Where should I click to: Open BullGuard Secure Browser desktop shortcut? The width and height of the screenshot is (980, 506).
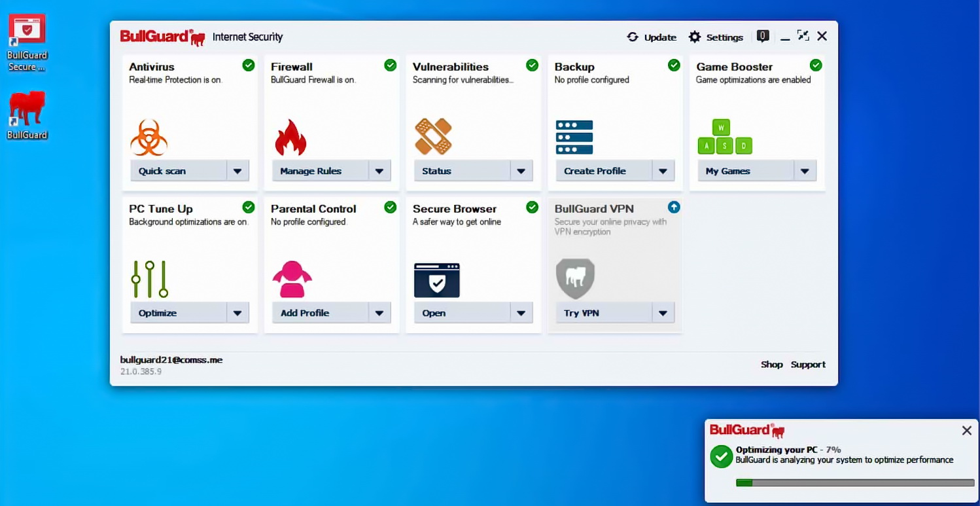coord(27,43)
